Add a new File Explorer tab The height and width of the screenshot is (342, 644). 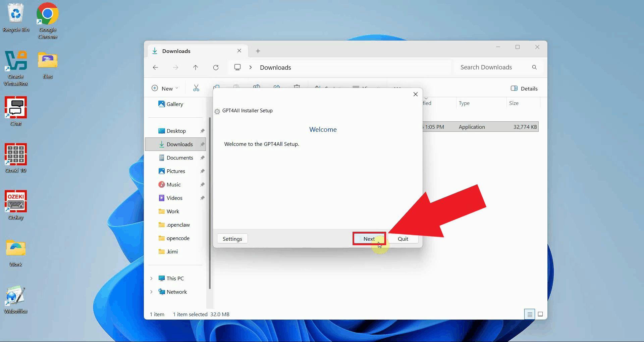click(258, 51)
